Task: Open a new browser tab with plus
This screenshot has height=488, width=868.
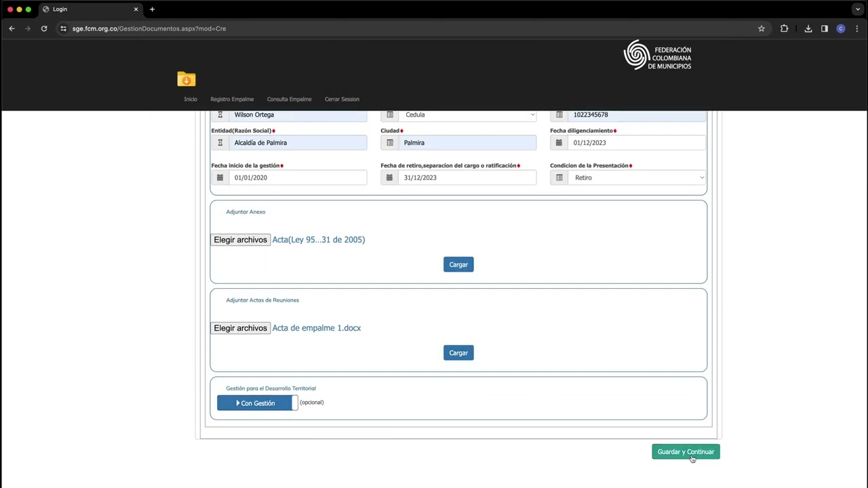Action: coord(152,9)
